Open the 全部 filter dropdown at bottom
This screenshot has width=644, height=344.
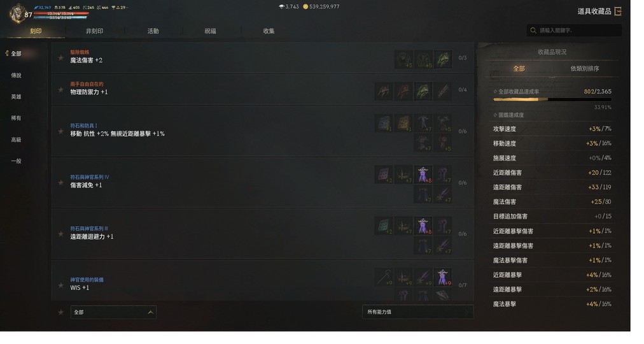113,312
